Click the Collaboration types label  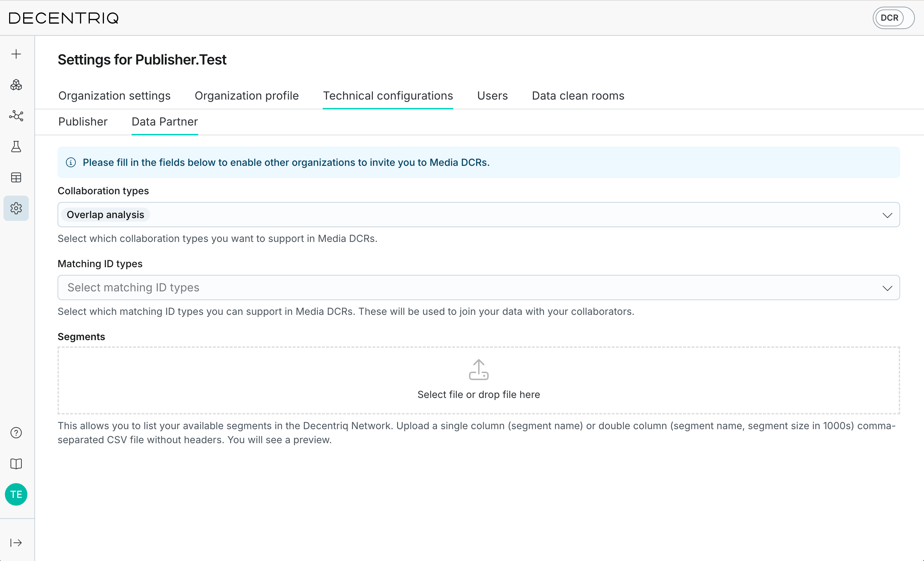(103, 191)
